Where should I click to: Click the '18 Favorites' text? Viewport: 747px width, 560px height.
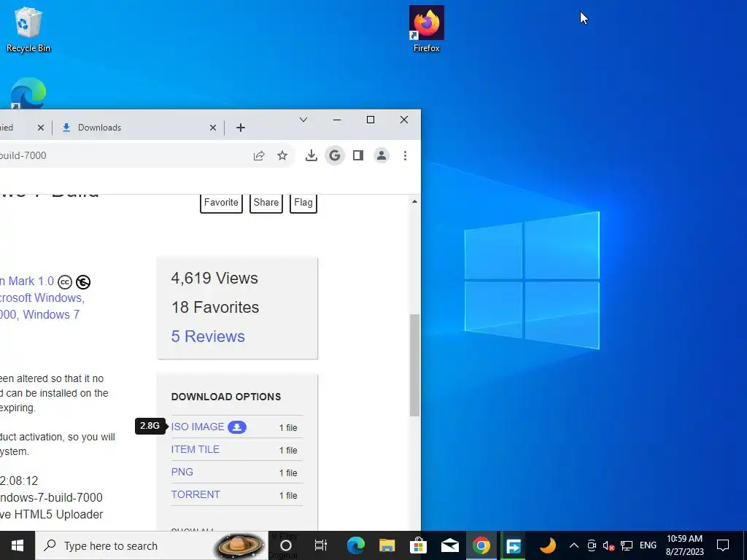click(215, 307)
